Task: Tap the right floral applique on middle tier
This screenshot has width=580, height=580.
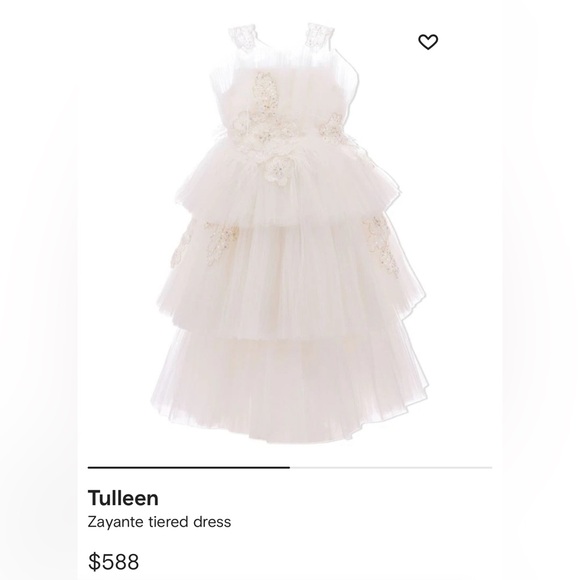Action: 381,246
